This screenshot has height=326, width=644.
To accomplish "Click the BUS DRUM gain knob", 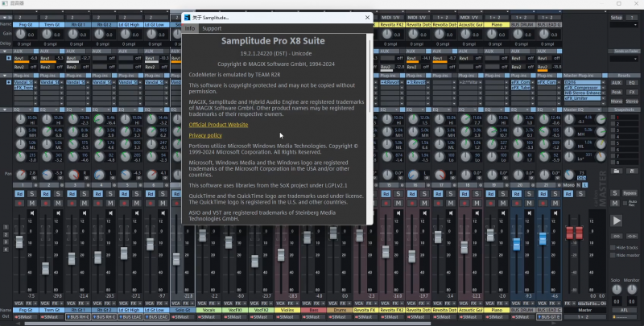I will (x=518, y=35).
